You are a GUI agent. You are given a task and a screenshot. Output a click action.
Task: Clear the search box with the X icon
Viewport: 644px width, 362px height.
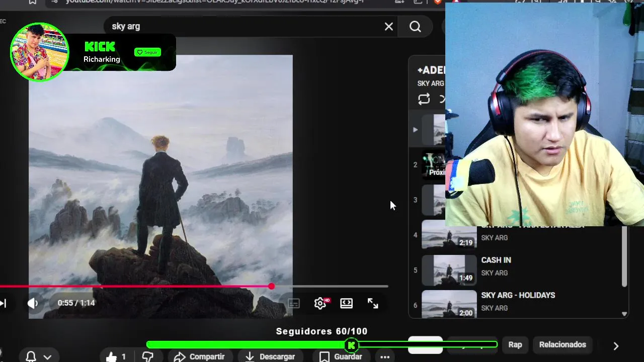coord(389,27)
